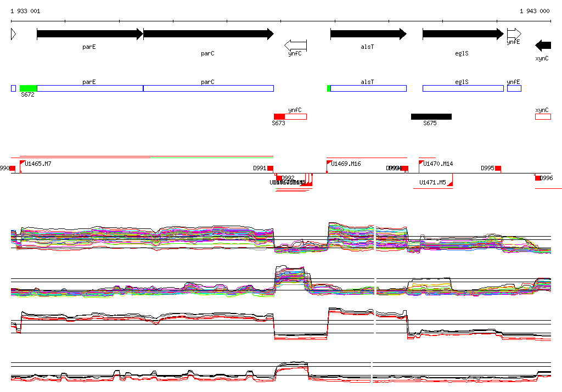
Task: Click red line under the U1471.M5 label
Action: 433,188
